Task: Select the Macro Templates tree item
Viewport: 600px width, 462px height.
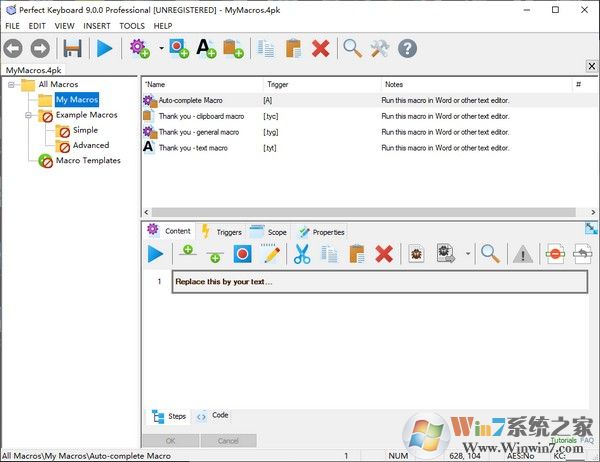Action: click(x=88, y=160)
